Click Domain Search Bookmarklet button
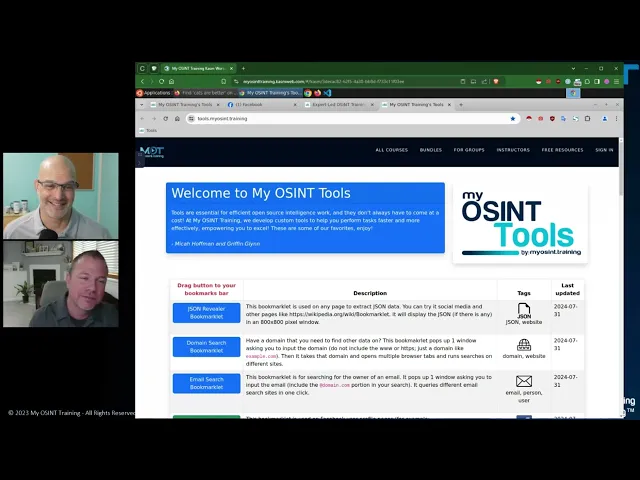 [207, 347]
